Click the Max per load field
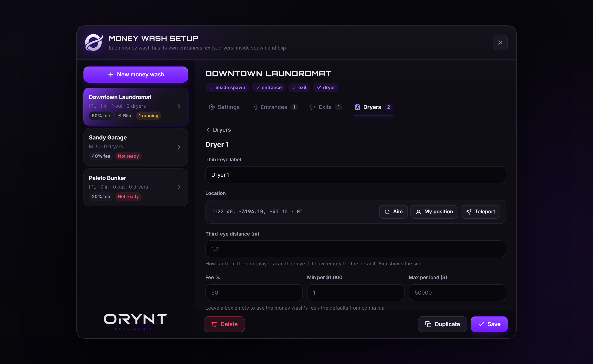Image resolution: width=593 pixels, height=364 pixels. (457, 293)
